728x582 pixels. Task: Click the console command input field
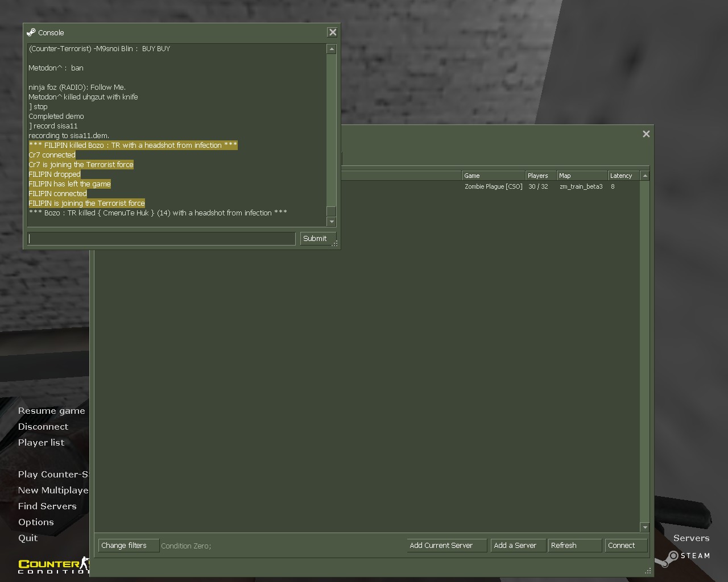pyautogui.click(x=162, y=239)
